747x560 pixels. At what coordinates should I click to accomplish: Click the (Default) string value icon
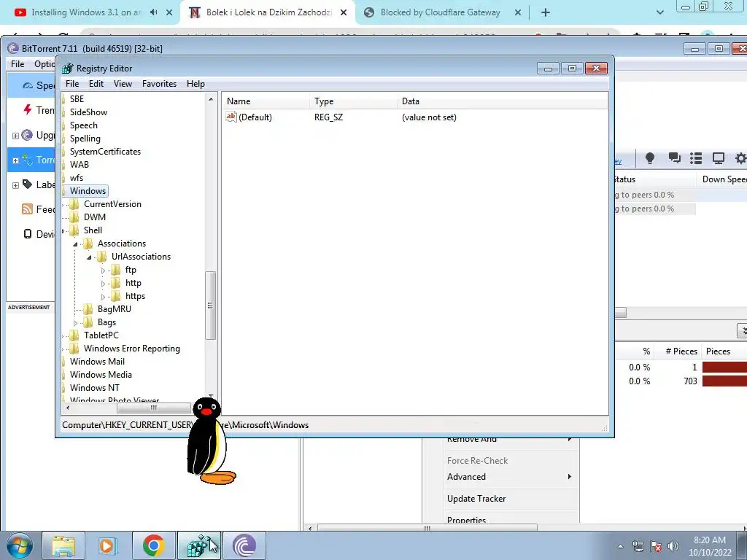(231, 117)
